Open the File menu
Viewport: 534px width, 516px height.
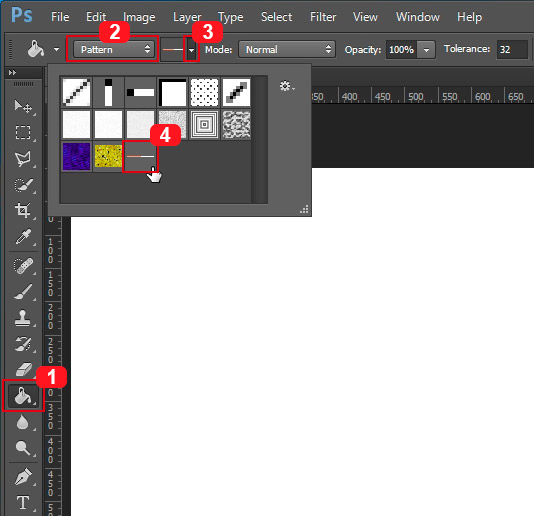[x=60, y=17]
